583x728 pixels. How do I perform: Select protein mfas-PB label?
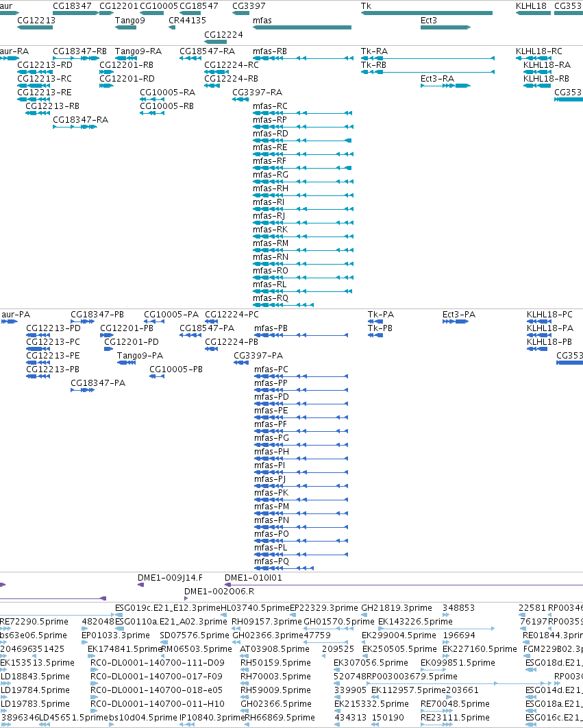271,328
